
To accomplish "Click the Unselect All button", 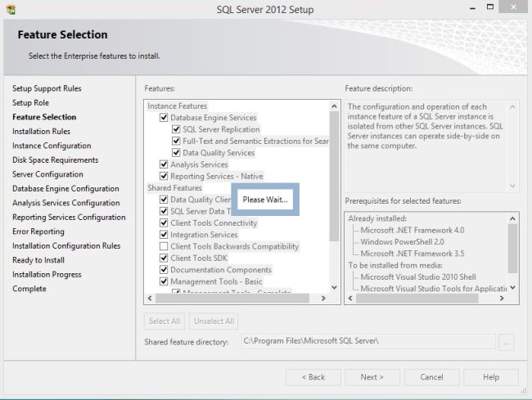I will (x=214, y=321).
